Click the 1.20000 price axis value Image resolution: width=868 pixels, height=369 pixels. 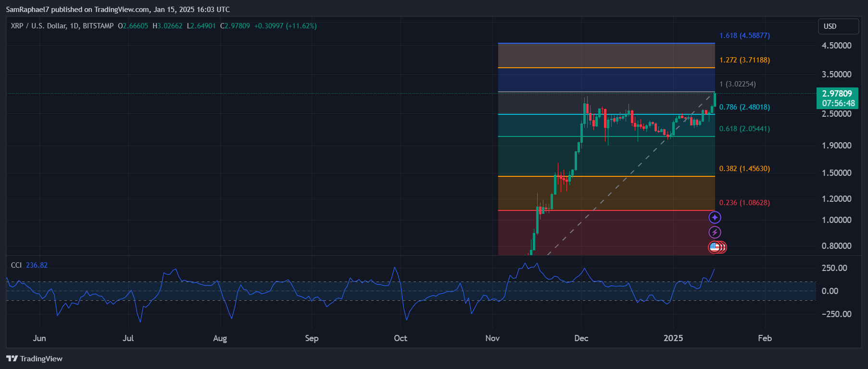pos(836,199)
